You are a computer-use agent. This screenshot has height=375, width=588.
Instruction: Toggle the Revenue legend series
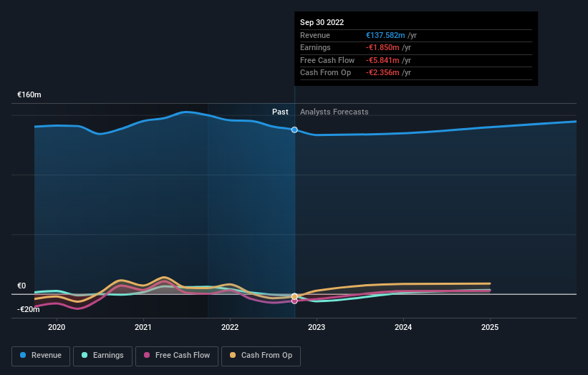41,356
